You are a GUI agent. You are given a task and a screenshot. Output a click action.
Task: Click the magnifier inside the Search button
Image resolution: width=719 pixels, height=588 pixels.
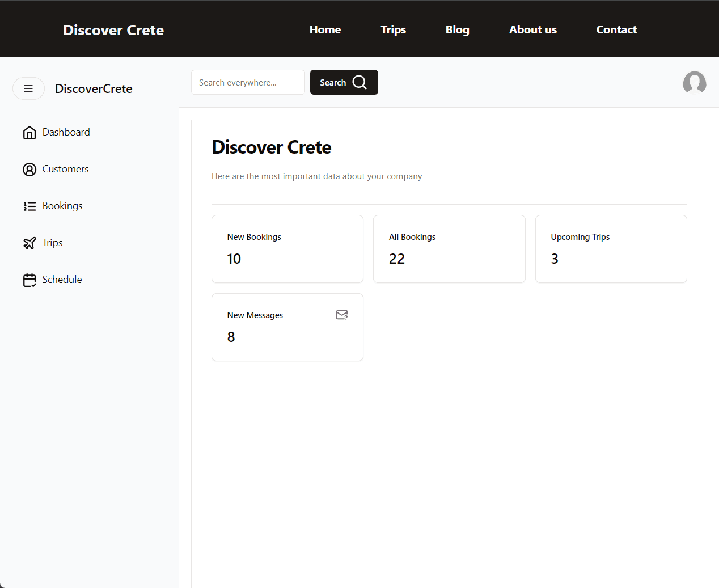pos(360,82)
